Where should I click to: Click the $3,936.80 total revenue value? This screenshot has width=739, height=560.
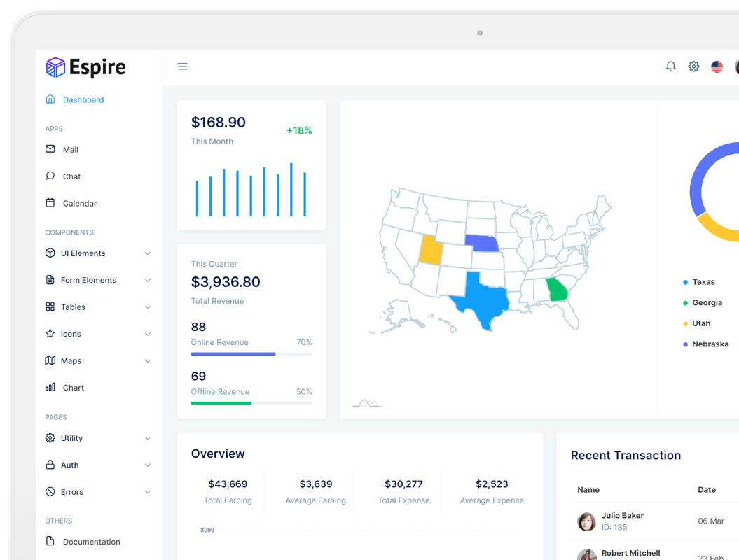(x=226, y=281)
